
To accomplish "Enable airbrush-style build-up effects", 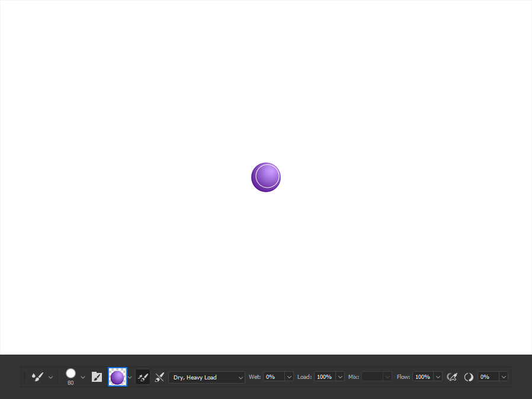I will pyautogui.click(x=452, y=377).
